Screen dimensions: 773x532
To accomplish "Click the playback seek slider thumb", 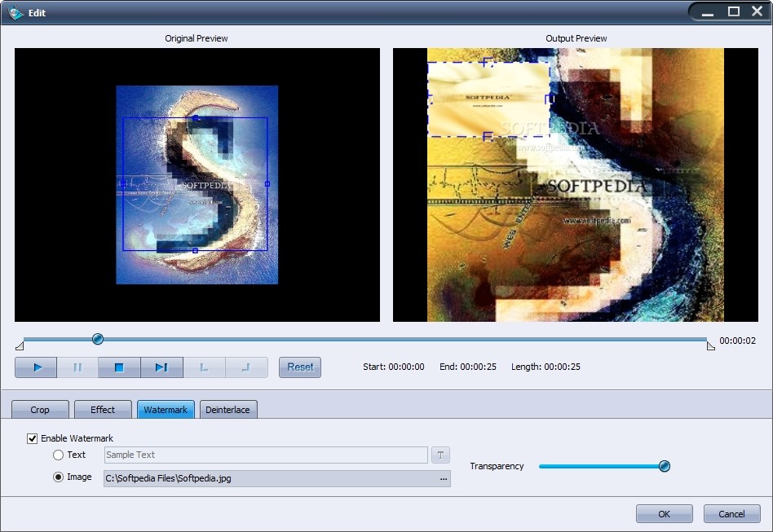I will tap(98, 339).
